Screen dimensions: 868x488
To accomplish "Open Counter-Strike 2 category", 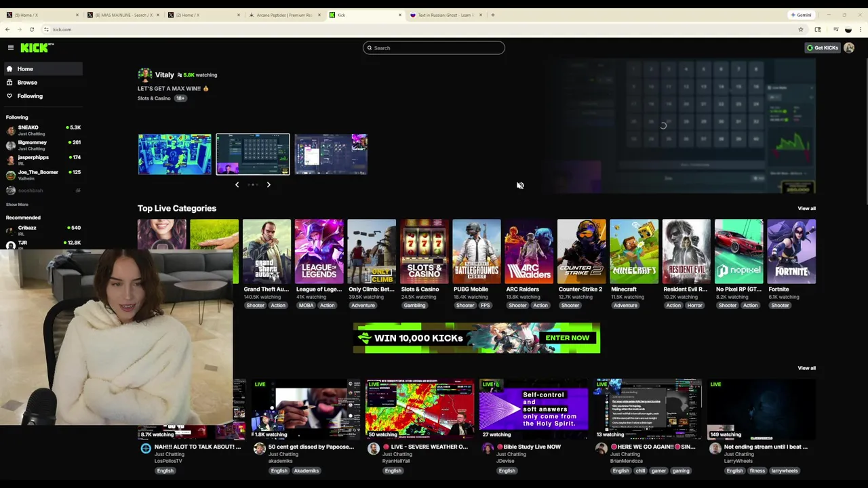I will tap(581, 251).
